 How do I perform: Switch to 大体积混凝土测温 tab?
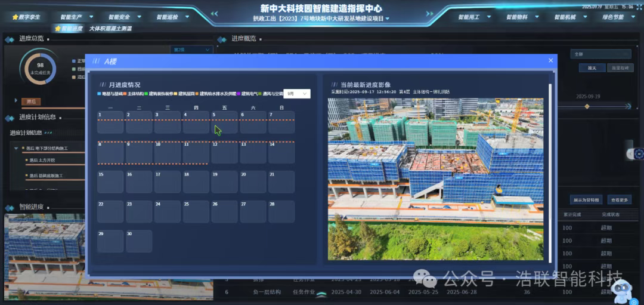click(111, 28)
